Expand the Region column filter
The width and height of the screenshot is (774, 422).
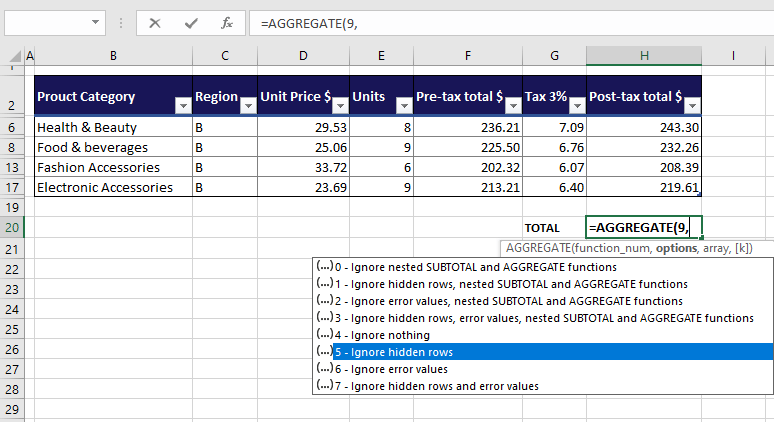(247, 105)
